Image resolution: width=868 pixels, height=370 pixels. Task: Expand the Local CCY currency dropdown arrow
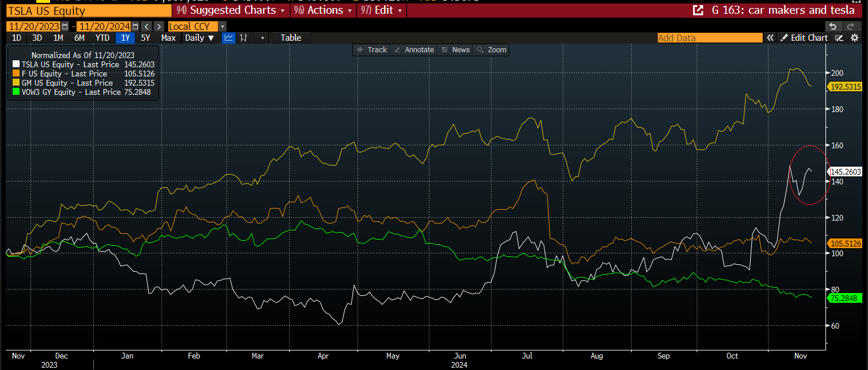click(222, 26)
